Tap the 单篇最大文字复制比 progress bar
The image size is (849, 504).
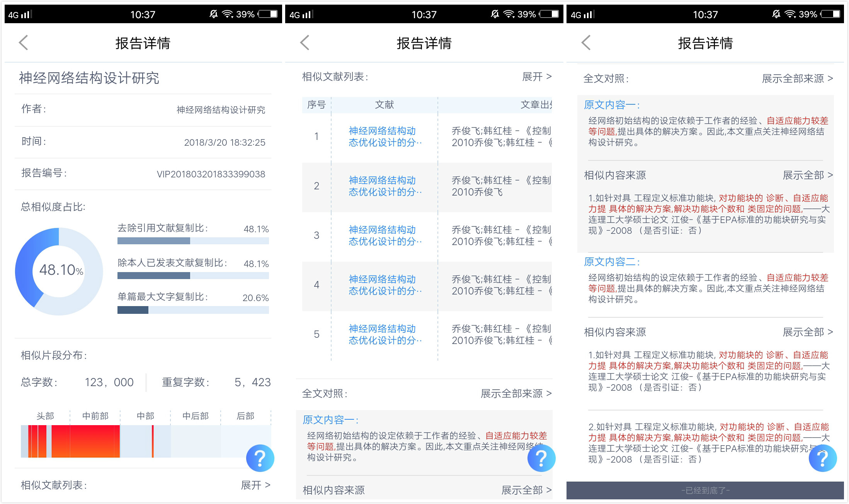193,310
